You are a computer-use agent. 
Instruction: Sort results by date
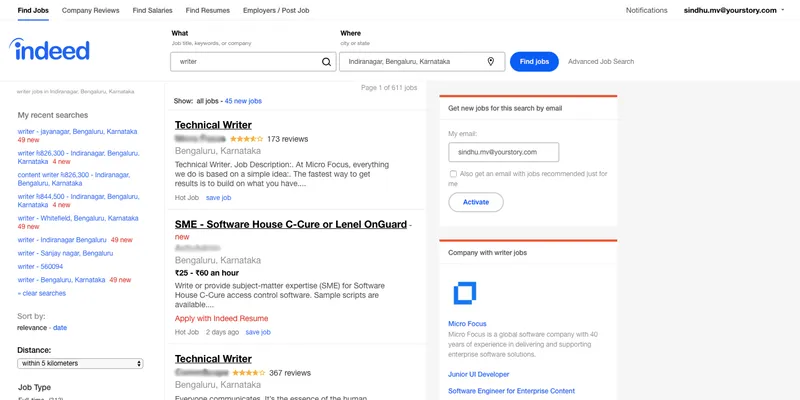click(60, 328)
